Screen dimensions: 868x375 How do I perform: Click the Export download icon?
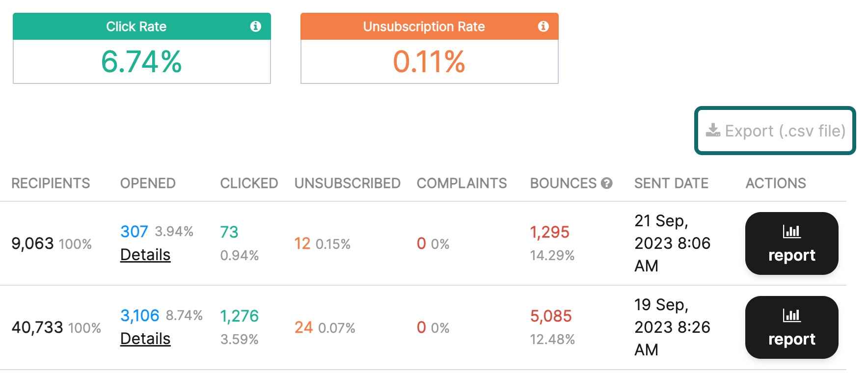(x=713, y=131)
